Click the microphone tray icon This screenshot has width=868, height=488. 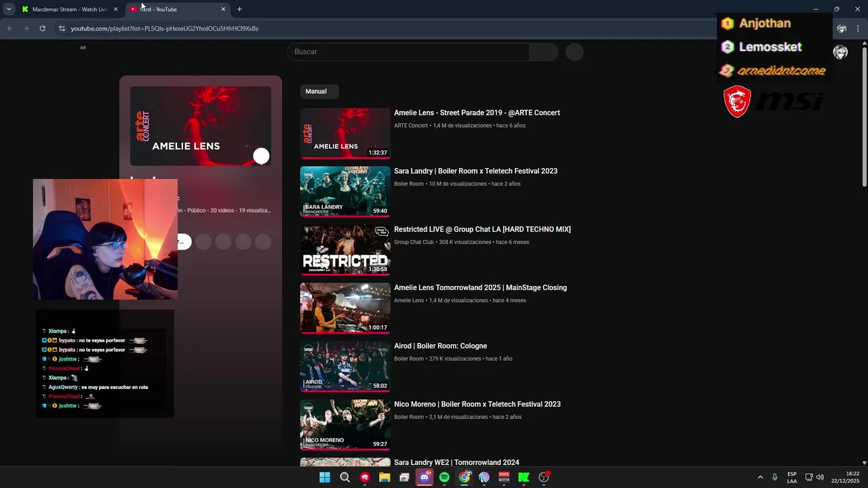[774, 477]
